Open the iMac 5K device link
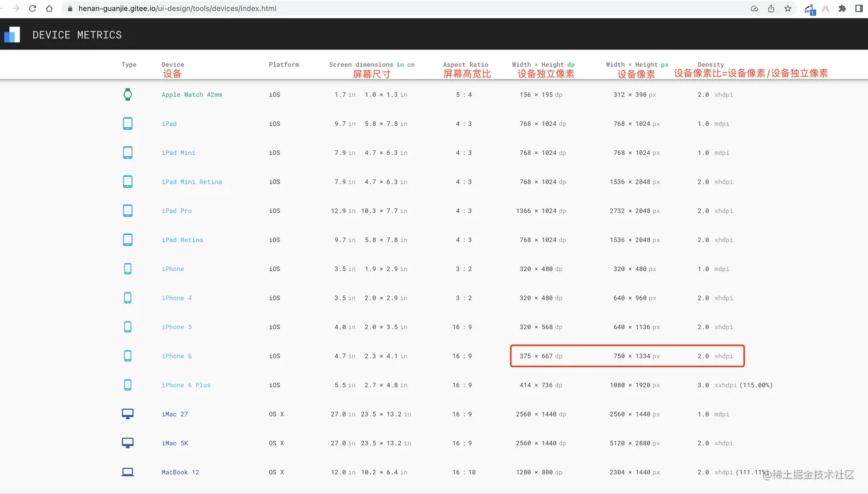 pos(175,443)
